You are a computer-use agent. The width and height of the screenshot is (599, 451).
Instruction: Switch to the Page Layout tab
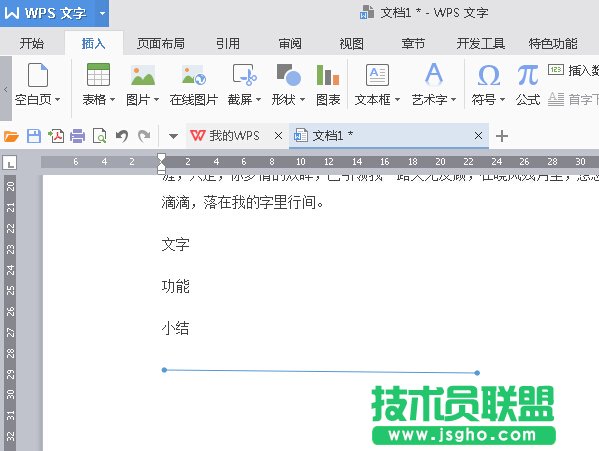(161, 44)
